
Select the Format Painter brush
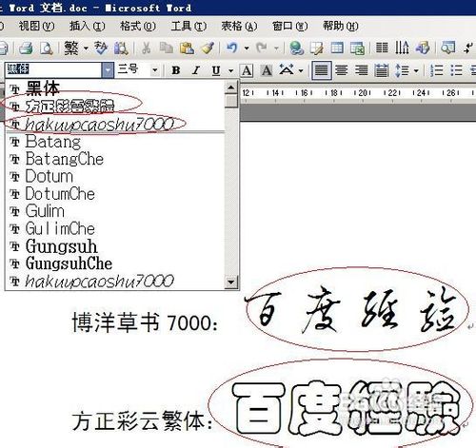(208, 49)
